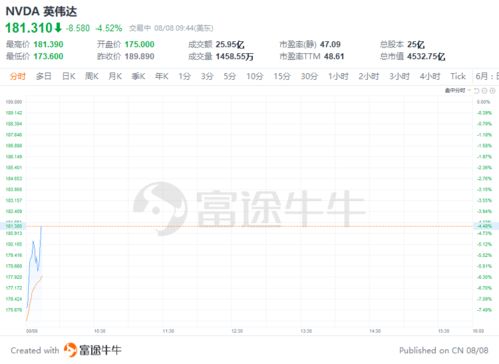Click the 15:30 time axis label
Image resolution: width=499 pixels, height=364 pixels.
444,331
